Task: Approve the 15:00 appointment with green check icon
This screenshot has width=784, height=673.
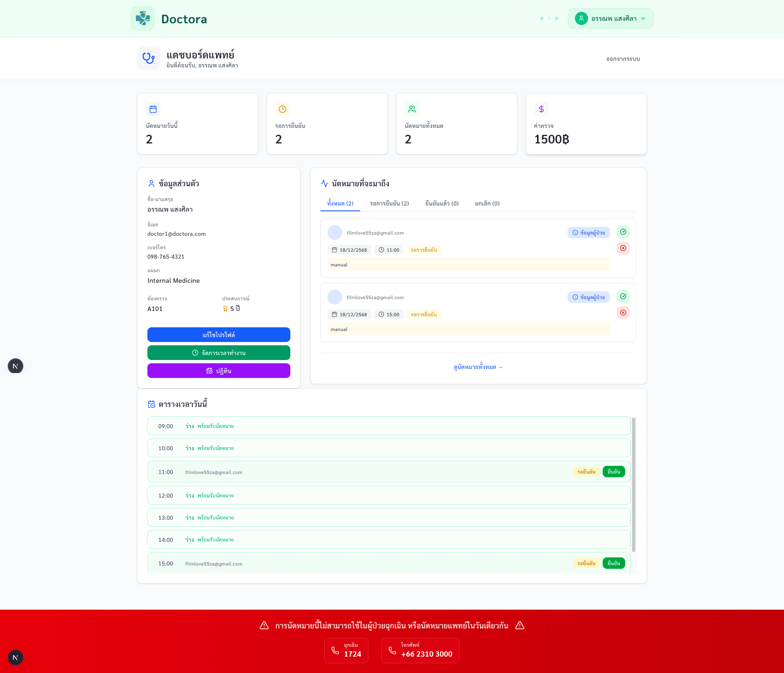Action: pos(623,296)
